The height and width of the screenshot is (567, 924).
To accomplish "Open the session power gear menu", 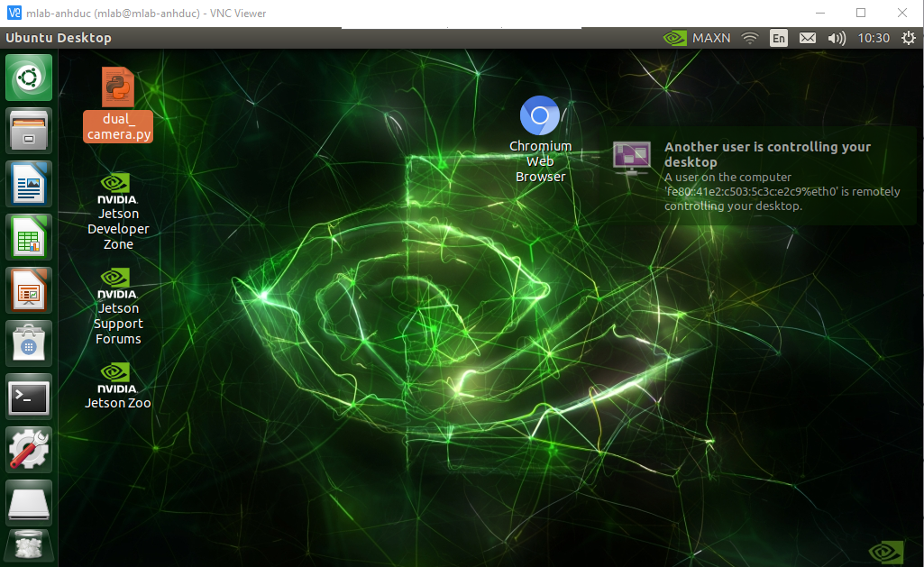I will [909, 38].
